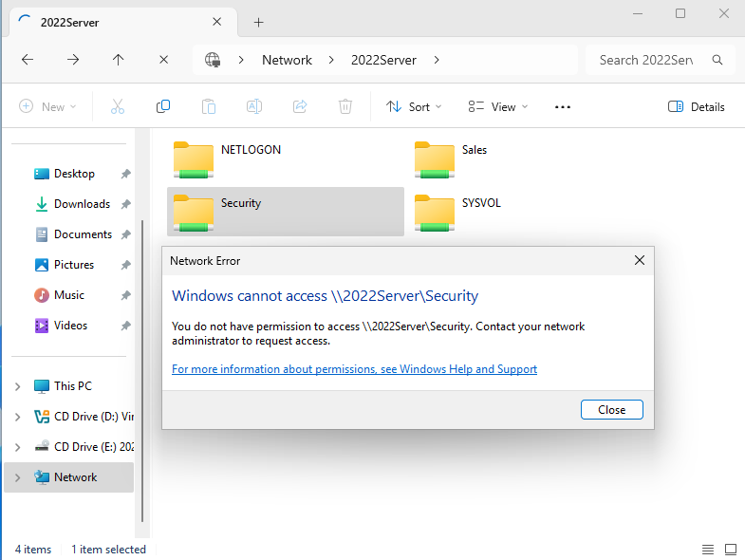745x560 pixels.
Task: Expand chevron between Network and 2022Server
Action: point(331,60)
